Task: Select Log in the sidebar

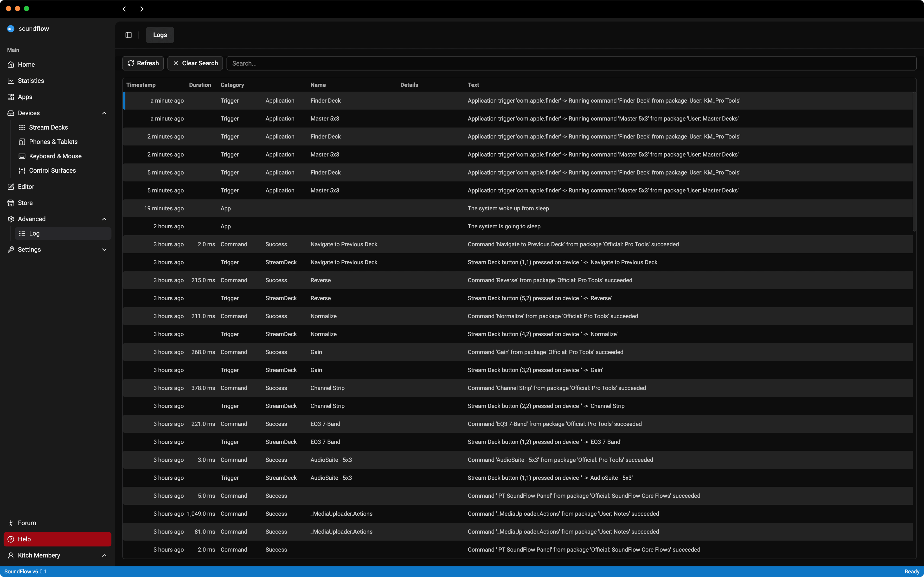Action: click(34, 233)
